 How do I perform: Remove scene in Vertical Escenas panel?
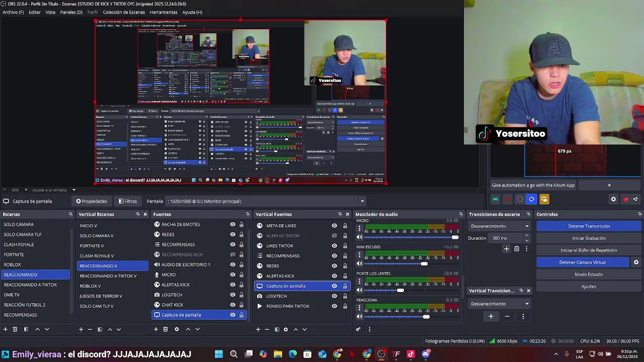click(90, 329)
